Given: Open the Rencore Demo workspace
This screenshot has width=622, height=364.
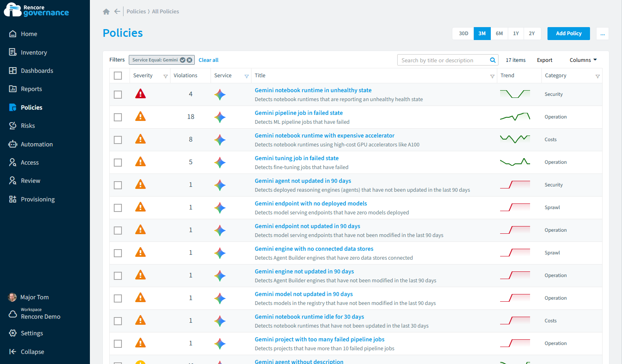Looking at the screenshot, I should (x=34, y=314).
